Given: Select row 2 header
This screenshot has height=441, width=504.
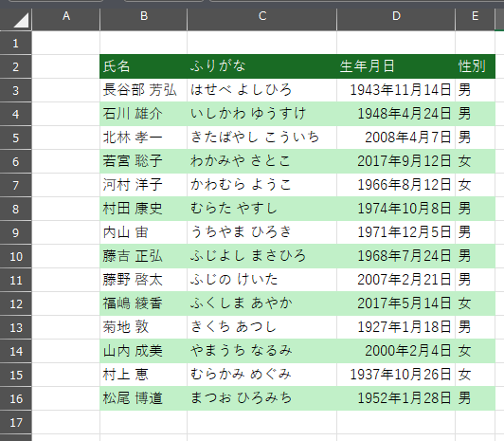Looking at the screenshot, I should 16,66.
